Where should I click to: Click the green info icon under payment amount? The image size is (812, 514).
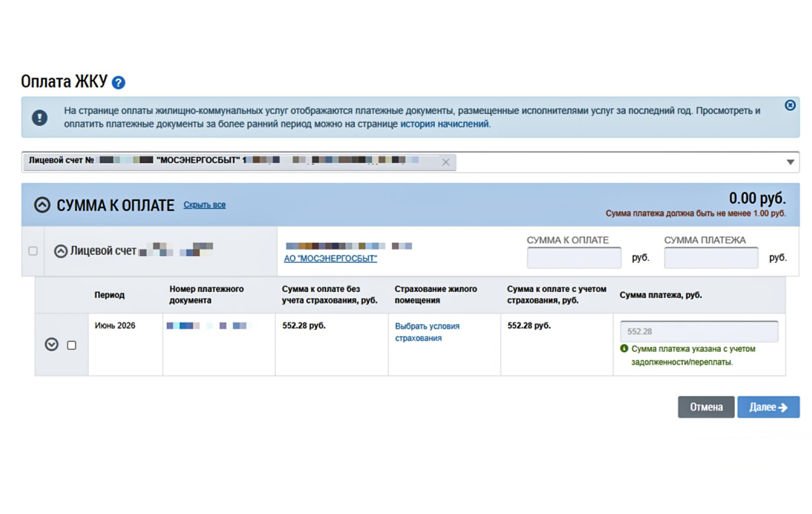point(624,349)
